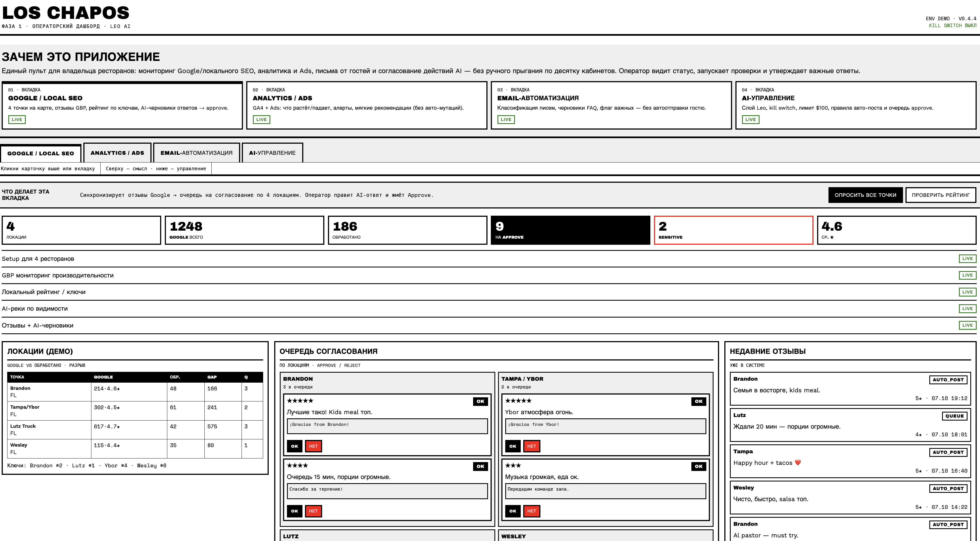Viewport: 980px width, 541px height.
Task: Edit the '¡Gracias from Brandon!' reply field
Action: 387,426
